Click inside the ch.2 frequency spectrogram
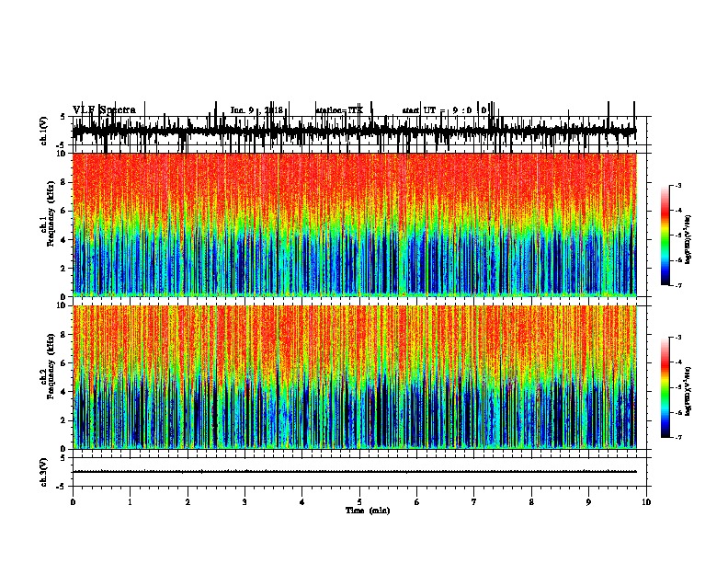The image size is (728, 563). (354, 377)
